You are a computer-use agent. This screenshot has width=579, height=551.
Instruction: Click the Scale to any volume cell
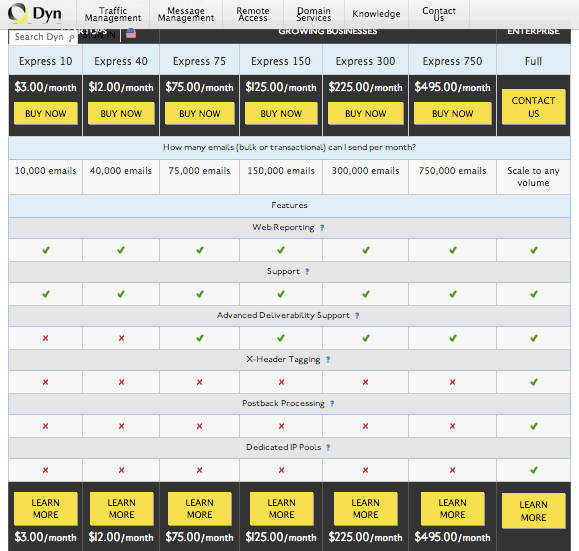533,177
